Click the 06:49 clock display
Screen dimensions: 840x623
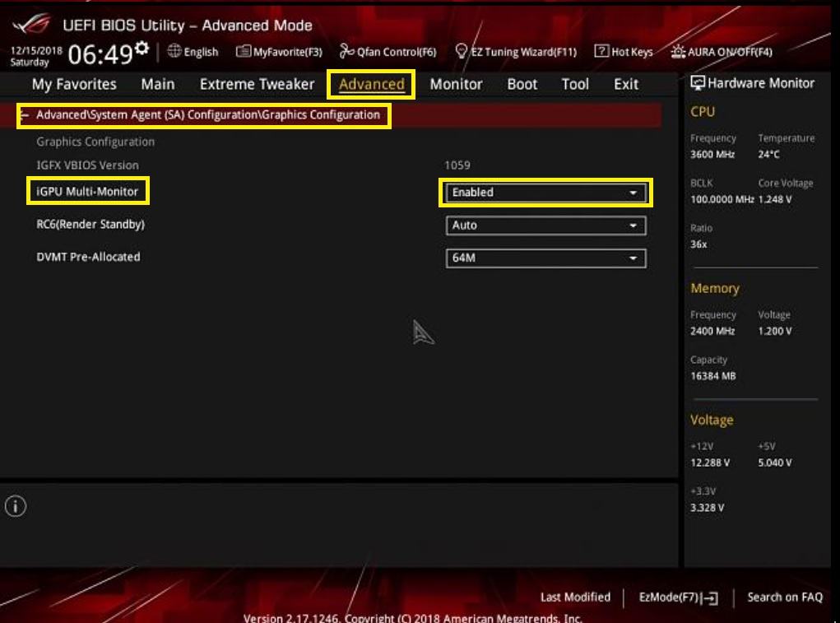point(100,54)
